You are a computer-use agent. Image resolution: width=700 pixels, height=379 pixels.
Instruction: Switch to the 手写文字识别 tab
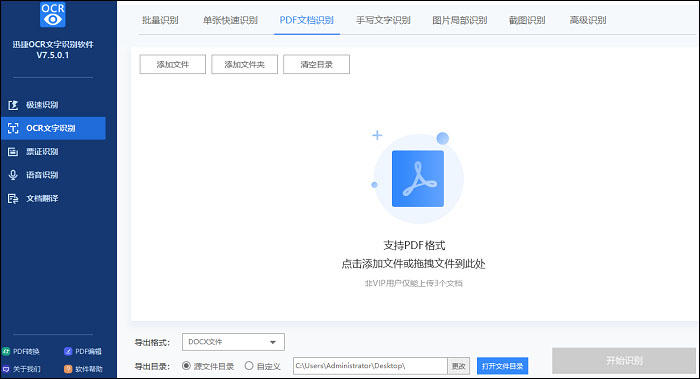click(383, 20)
